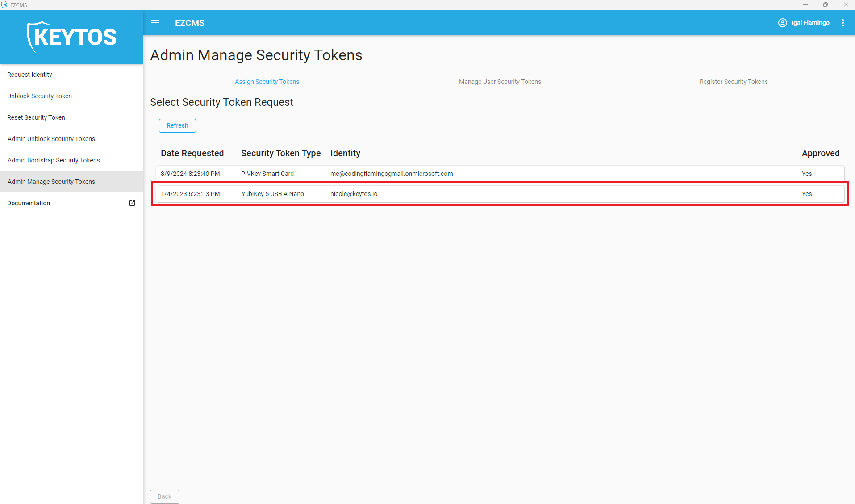This screenshot has width=855, height=504.
Task: Click the 8/9/2024 8:23:40 PM date cell
Action: click(x=190, y=174)
